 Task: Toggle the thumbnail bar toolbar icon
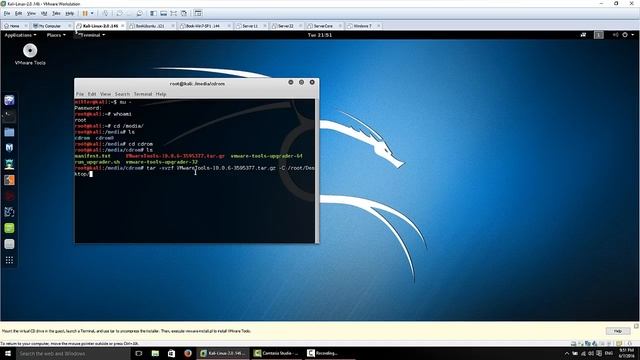click(x=163, y=13)
